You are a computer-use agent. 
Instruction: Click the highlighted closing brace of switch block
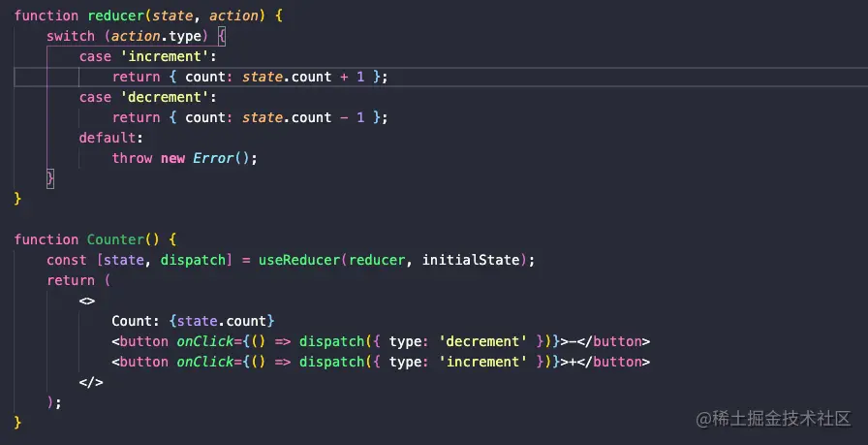[50, 178]
